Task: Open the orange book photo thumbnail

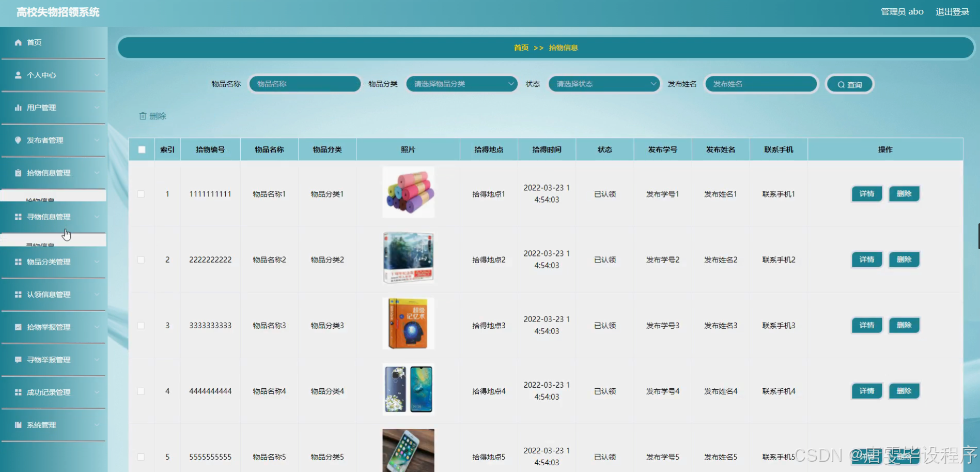Action: 408,324
